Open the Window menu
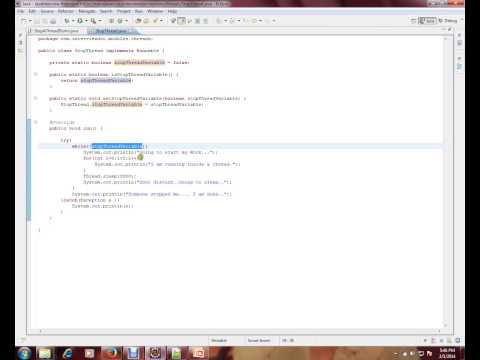Image resolution: width=480 pixels, height=360 pixels. coord(155,11)
